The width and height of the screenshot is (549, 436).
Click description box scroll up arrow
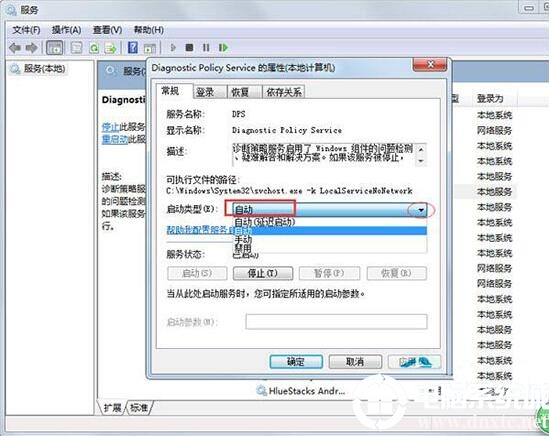[421, 149]
